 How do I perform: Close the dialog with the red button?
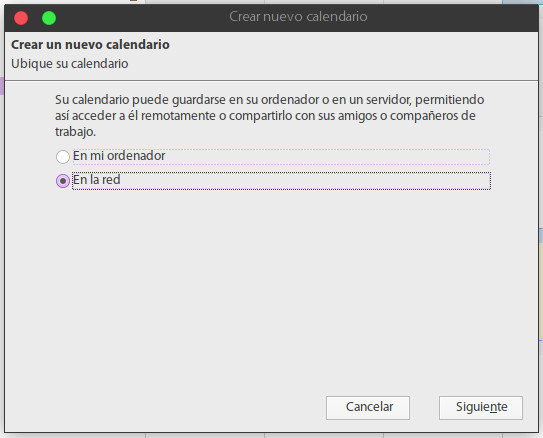(x=21, y=18)
